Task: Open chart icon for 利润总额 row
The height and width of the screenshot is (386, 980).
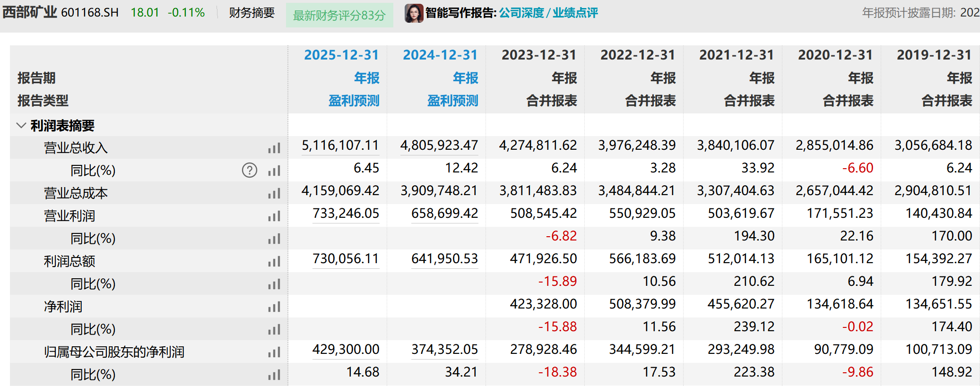Action: click(x=274, y=261)
